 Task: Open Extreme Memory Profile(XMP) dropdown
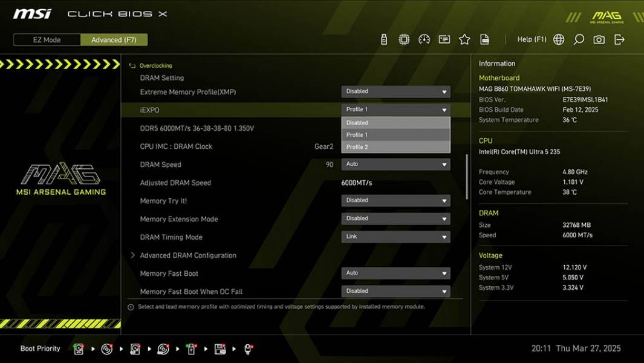(x=395, y=92)
